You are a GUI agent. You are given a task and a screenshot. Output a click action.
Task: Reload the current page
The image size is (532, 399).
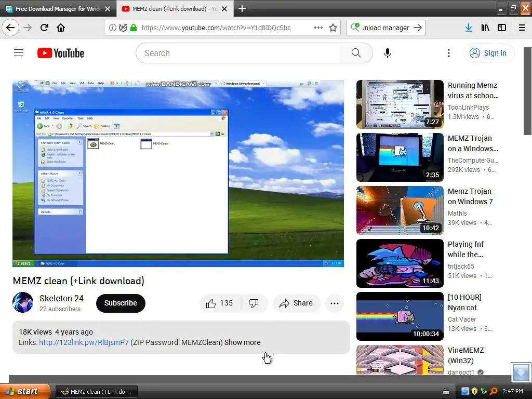click(44, 28)
